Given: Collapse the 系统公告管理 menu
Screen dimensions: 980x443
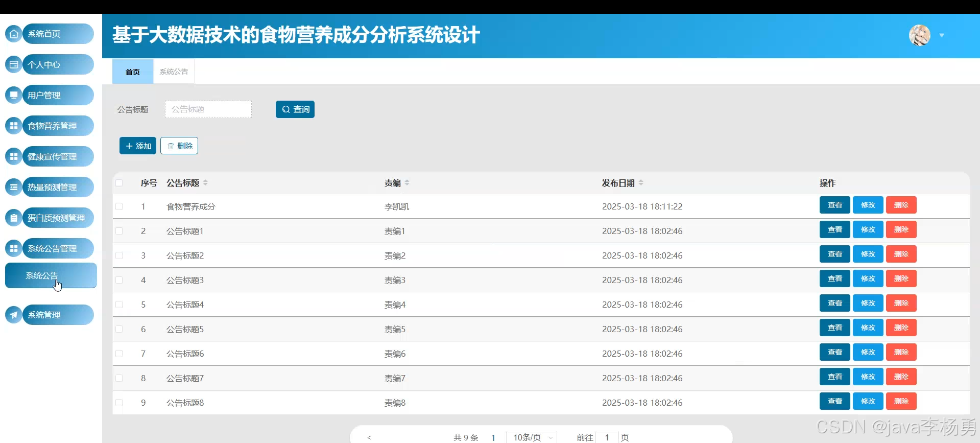Looking at the screenshot, I should (58, 248).
